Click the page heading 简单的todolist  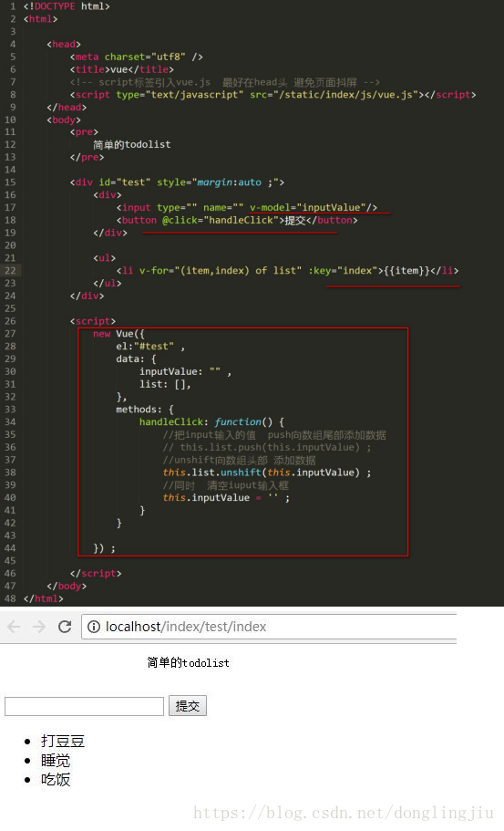[188, 662]
